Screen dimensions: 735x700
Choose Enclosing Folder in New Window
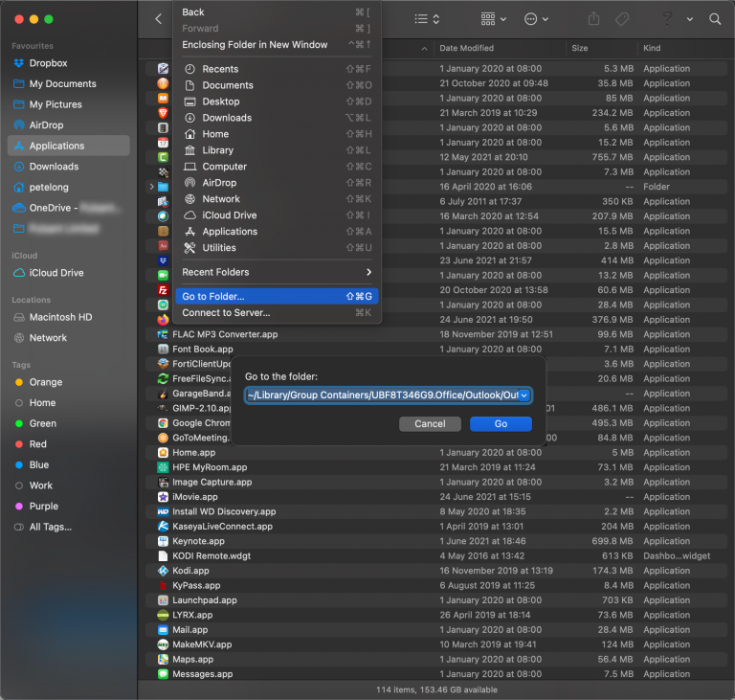click(277, 45)
